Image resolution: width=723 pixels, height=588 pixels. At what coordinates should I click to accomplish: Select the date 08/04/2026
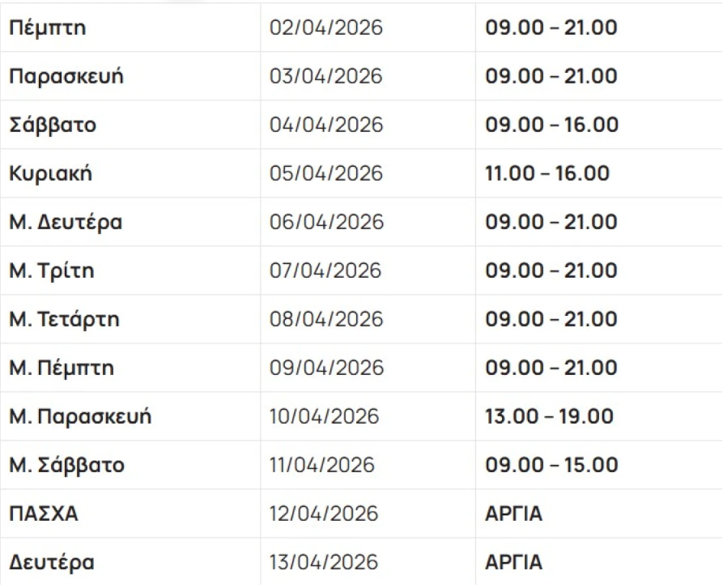pyautogui.click(x=326, y=320)
